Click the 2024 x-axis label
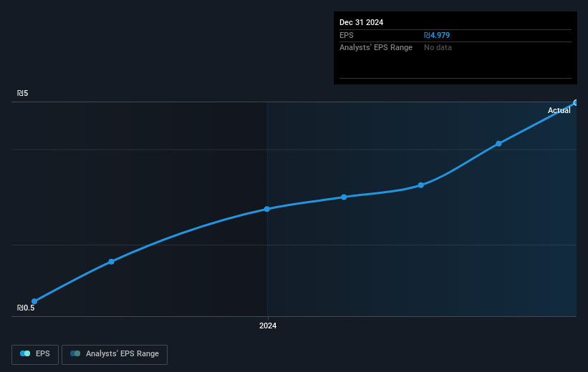The image size is (588, 372). click(268, 325)
